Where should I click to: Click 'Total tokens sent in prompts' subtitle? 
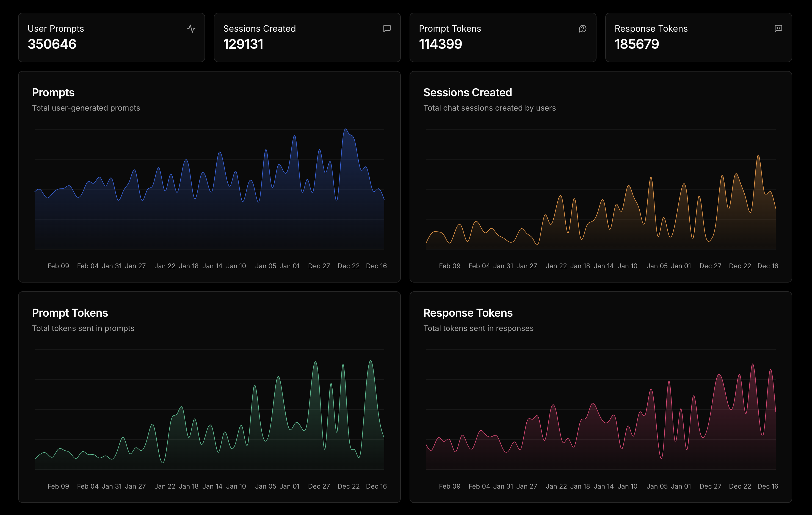[83, 328]
